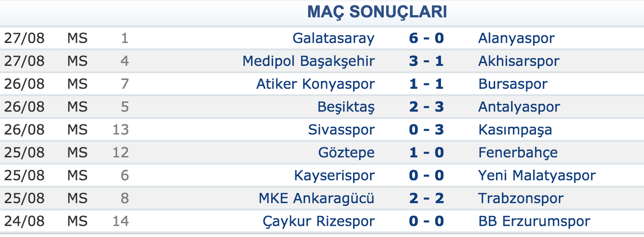Screen dimensions: 644x237
Task: Open the Galatasaray team link
Action: point(333,38)
